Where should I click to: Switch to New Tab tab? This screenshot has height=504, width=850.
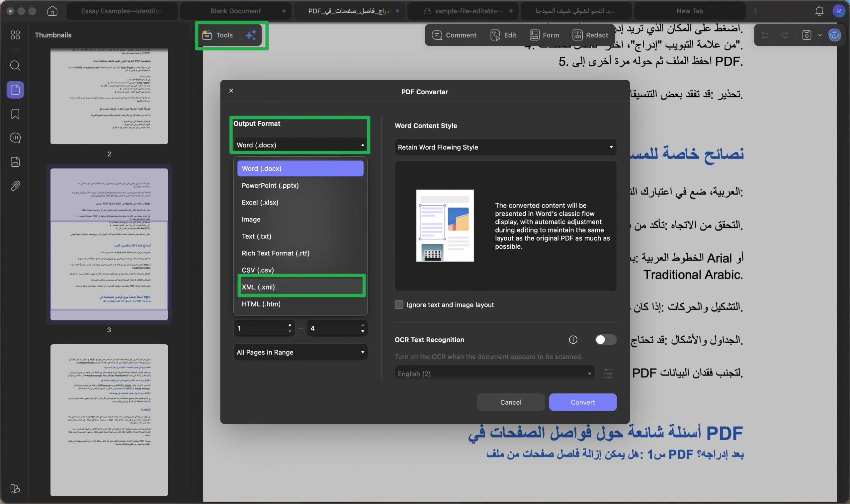[690, 11]
